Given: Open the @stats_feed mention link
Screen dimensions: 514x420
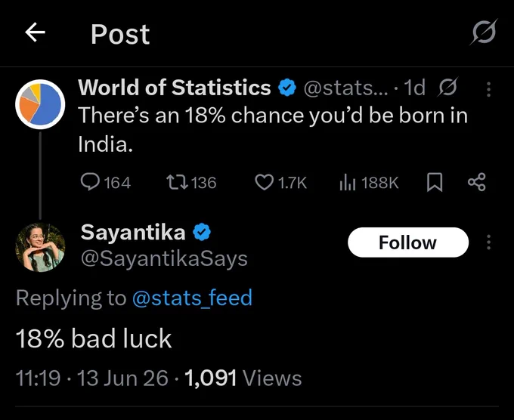Looking at the screenshot, I should [x=192, y=298].
